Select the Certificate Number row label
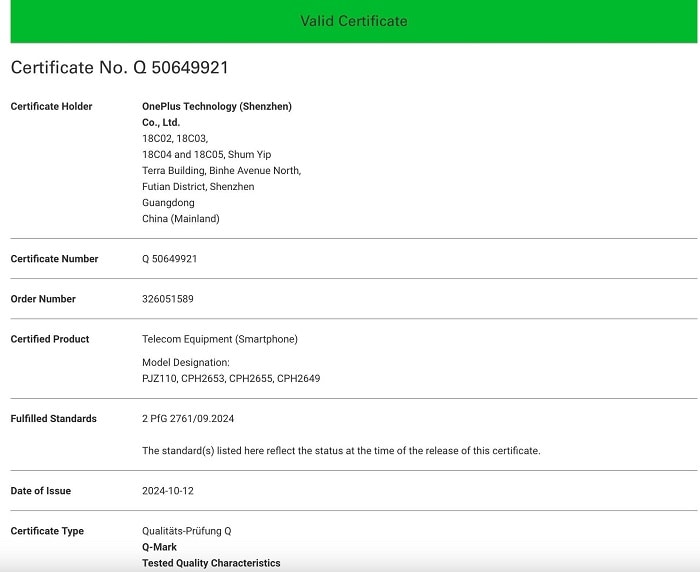This screenshot has width=700, height=572. coord(54,259)
